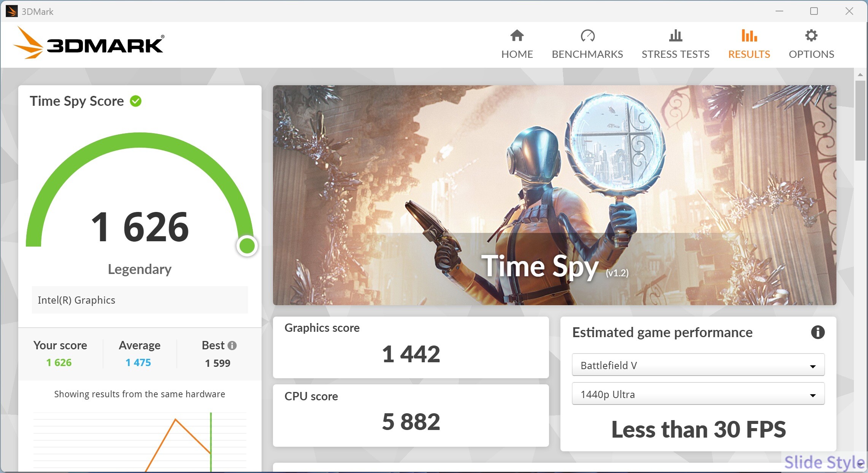
Task: Click the green dot on score gauge
Action: click(x=247, y=246)
